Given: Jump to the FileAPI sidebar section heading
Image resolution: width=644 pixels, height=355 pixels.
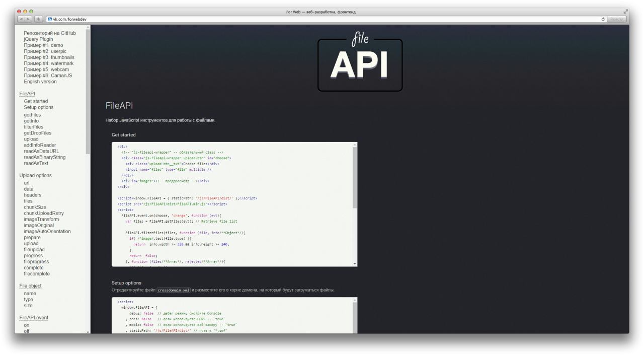Looking at the screenshot, I should (27, 94).
